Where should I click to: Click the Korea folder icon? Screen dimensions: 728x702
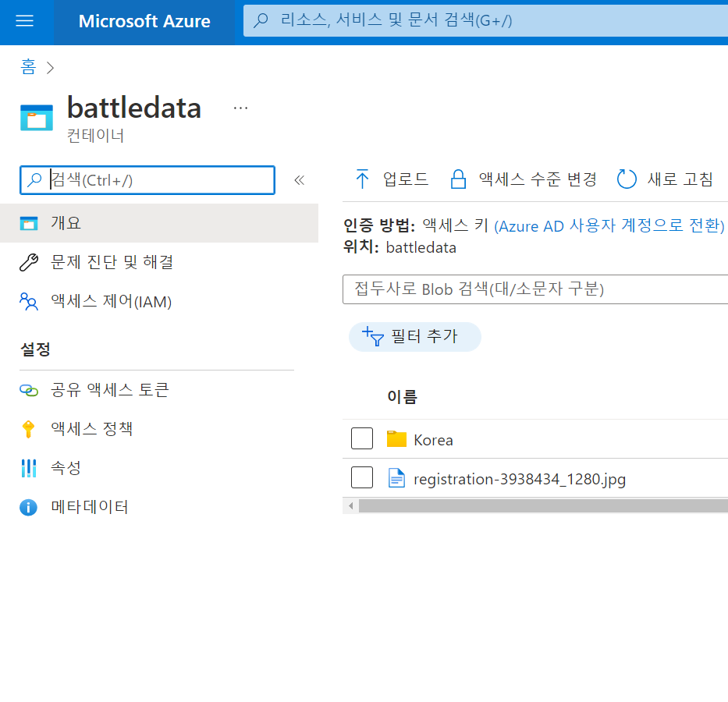point(396,438)
